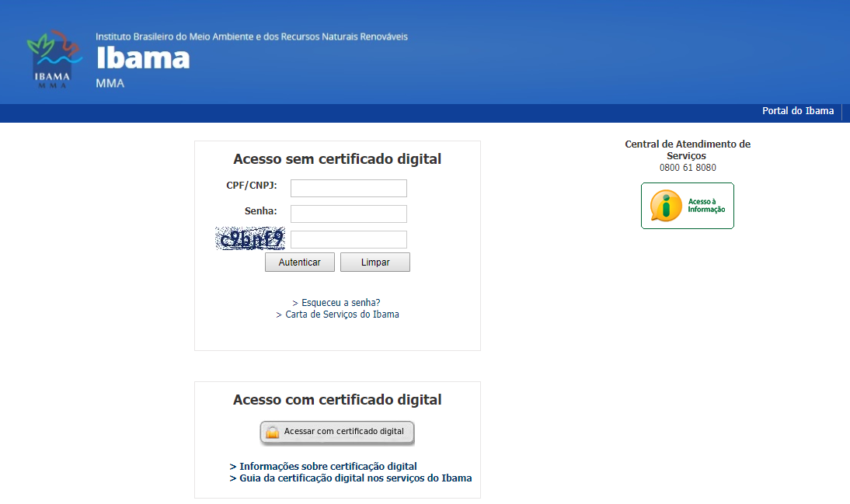
Task: Click the phone number 0800 61 8080
Action: coord(688,168)
